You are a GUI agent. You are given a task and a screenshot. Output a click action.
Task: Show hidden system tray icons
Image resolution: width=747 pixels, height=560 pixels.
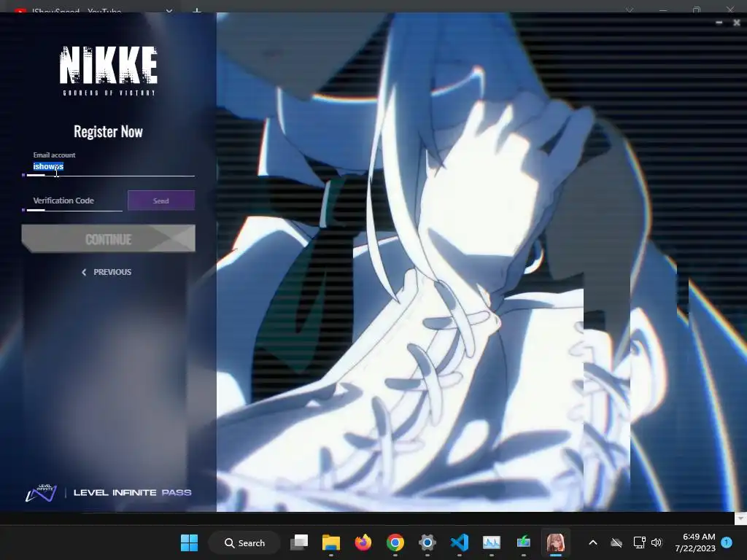pyautogui.click(x=593, y=542)
